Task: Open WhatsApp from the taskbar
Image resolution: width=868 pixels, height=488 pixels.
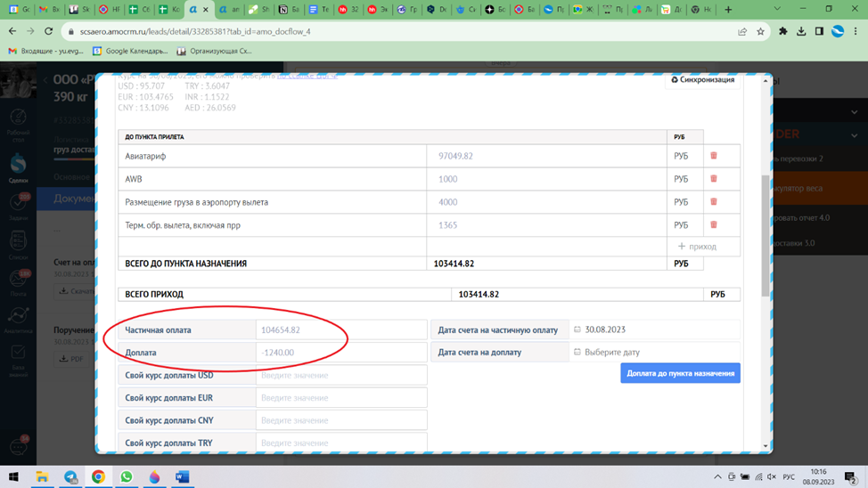Action: pos(127,477)
